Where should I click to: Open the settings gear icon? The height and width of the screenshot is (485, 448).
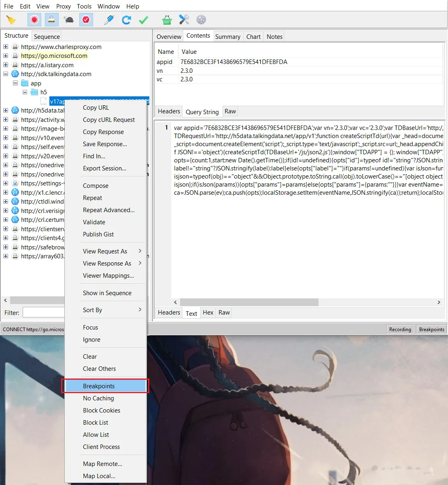(x=201, y=20)
